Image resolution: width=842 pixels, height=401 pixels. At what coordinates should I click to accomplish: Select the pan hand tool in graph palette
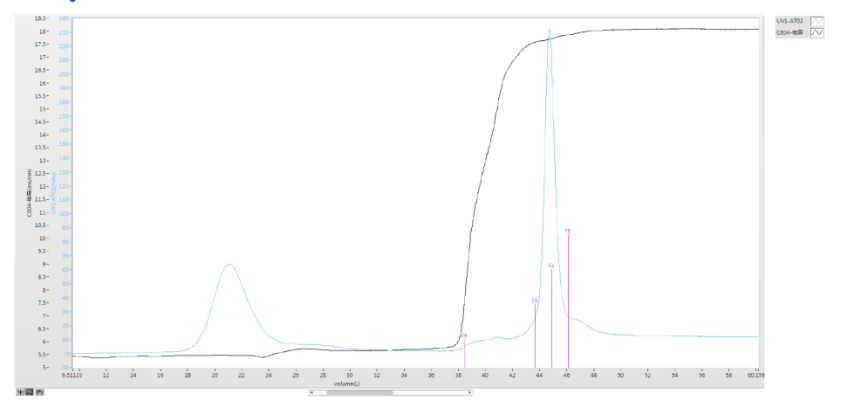(38, 393)
